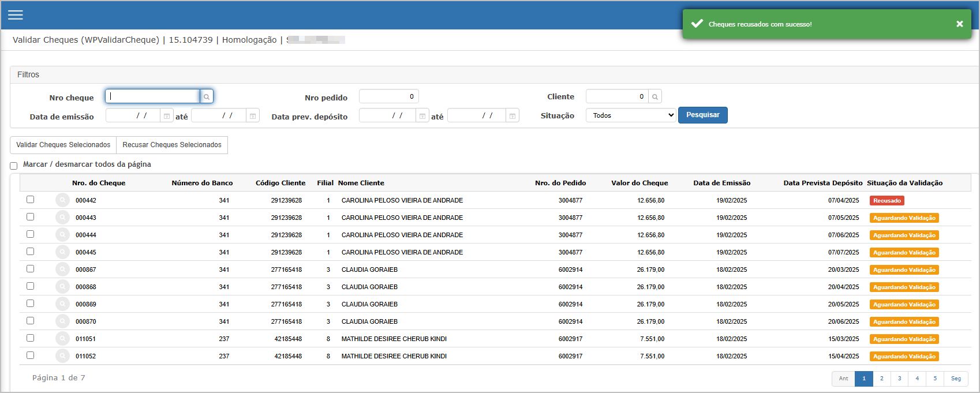Screen dimensions: 980x393
Task: Click the Valor do Cheque column header
Action: (639, 183)
